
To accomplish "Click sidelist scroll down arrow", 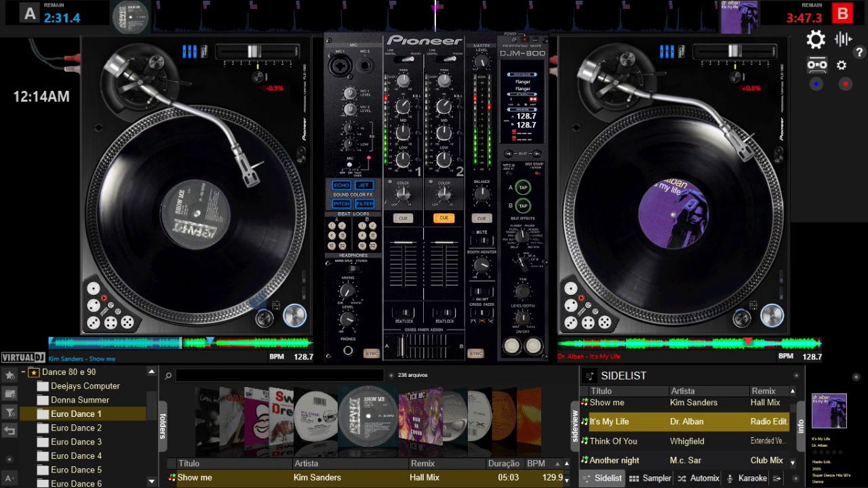I will 793,462.
